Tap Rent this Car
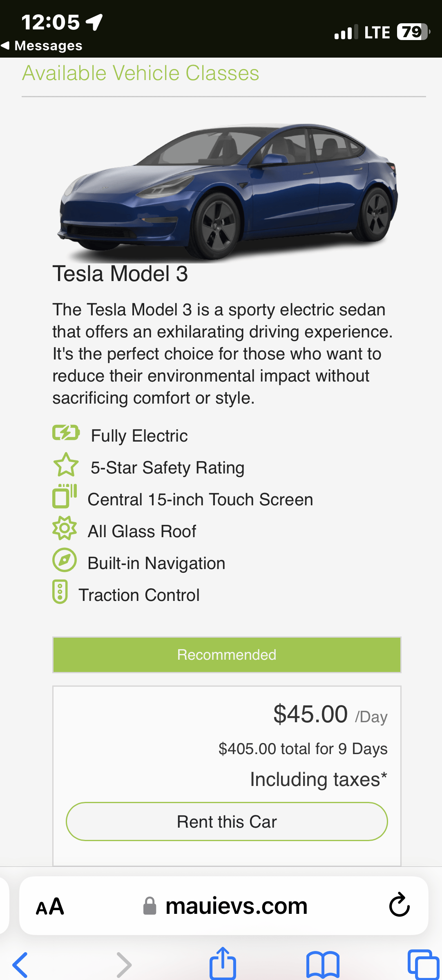This screenshot has width=442, height=980. click(x=227, y=822)
